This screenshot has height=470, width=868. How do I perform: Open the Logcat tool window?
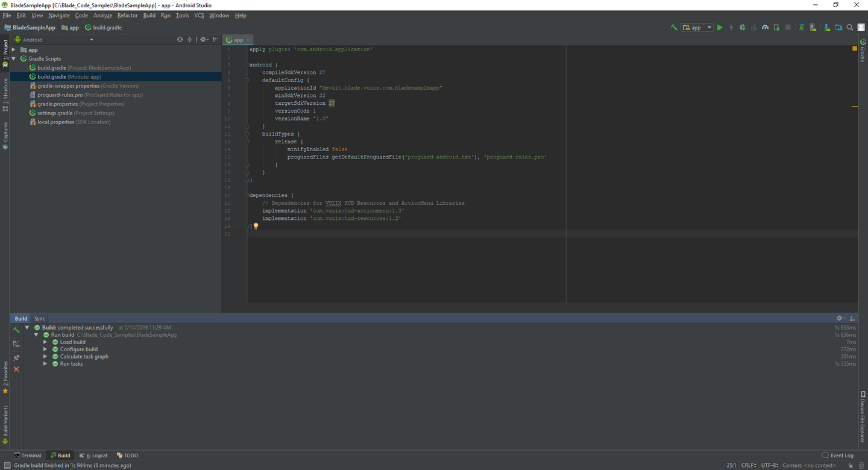[93, 456]
